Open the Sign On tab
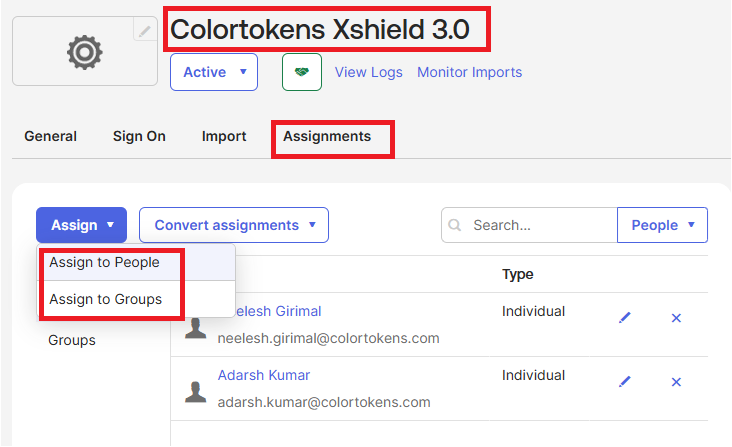 tap(139, 136)
